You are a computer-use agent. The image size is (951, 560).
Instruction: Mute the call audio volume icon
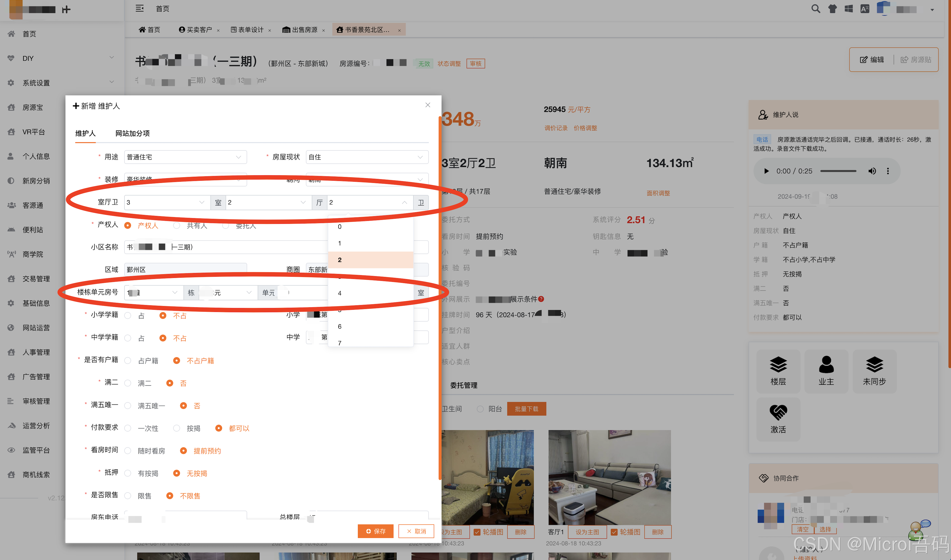coord(872,171)
